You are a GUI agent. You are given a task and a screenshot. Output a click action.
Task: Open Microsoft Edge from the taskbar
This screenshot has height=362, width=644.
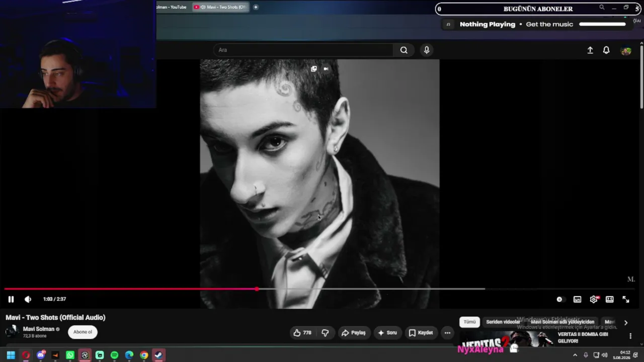point(129,355)
